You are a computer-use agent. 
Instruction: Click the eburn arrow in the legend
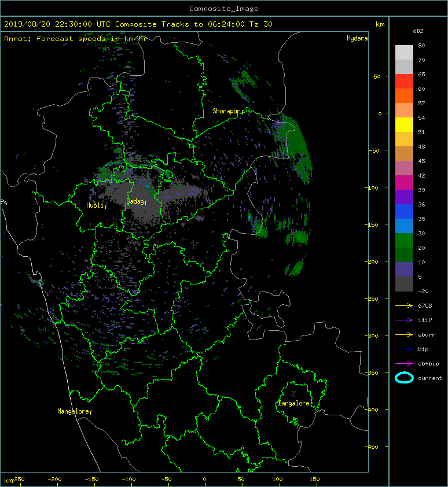(404, 335)
